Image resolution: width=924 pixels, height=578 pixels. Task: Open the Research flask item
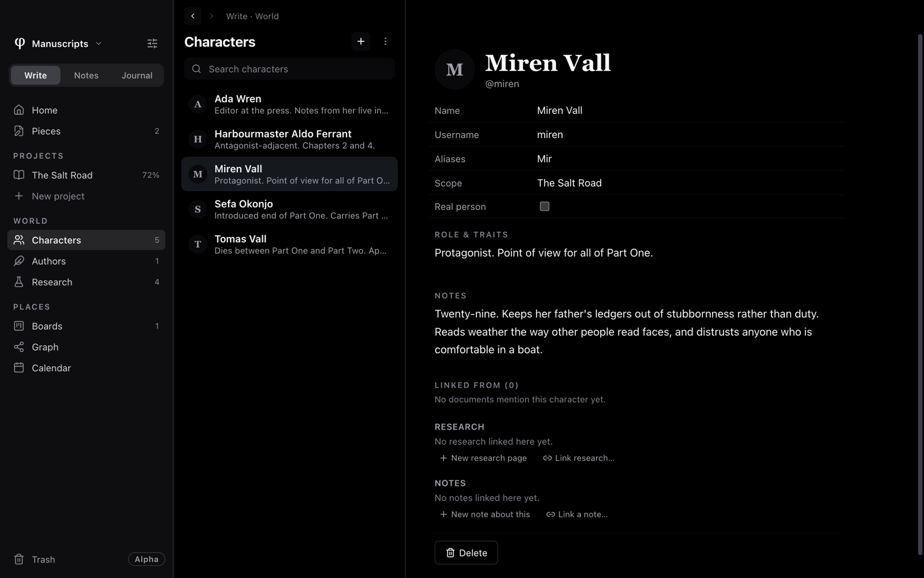tap(87, 282)
